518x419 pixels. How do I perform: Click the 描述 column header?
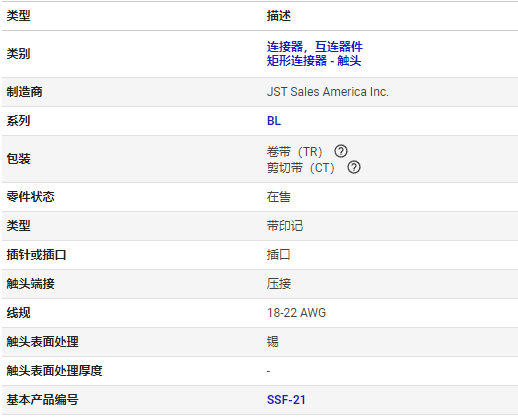click(x=279, y=16)
